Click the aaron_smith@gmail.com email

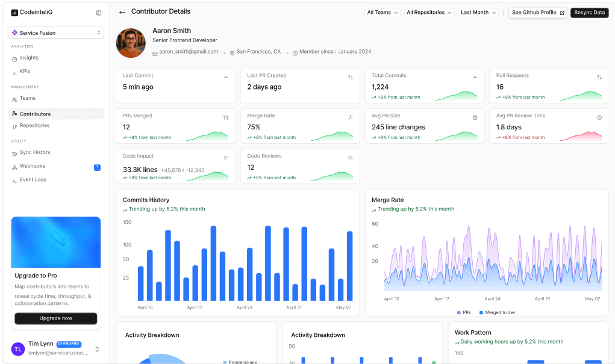(x=189, y=52)
